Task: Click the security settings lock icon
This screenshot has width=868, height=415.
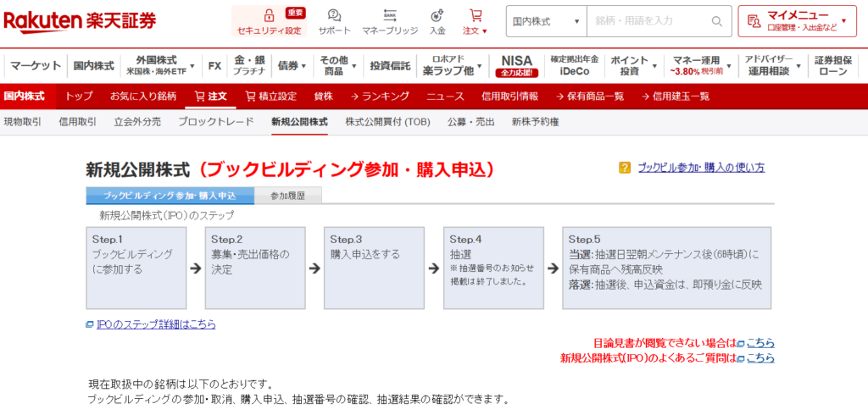Action: point(269,15)
